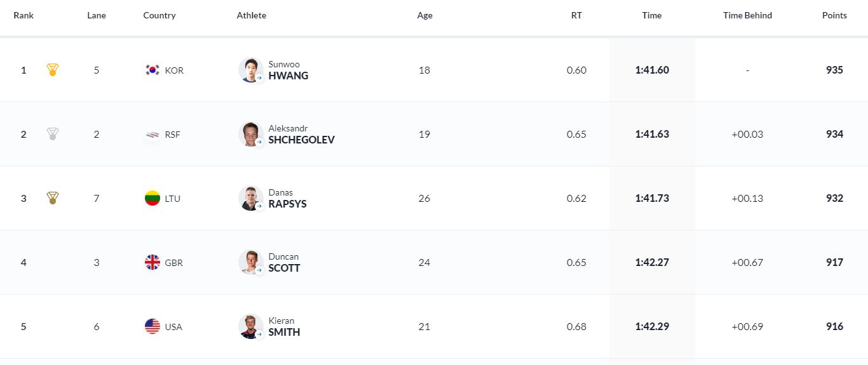Click Kieran Smith's profile photo
Screen dimensions: 868x365
click(x=250, y=326)
